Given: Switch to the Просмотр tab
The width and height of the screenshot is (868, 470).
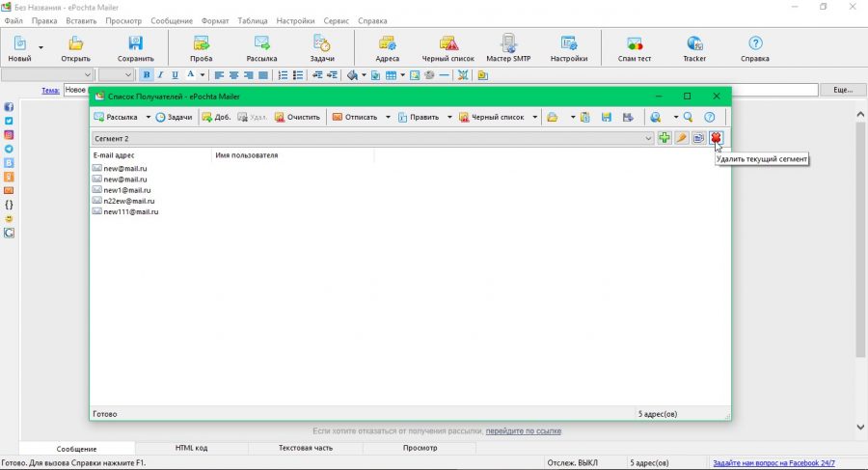Looking at the screenshot, I should [420, 448].
